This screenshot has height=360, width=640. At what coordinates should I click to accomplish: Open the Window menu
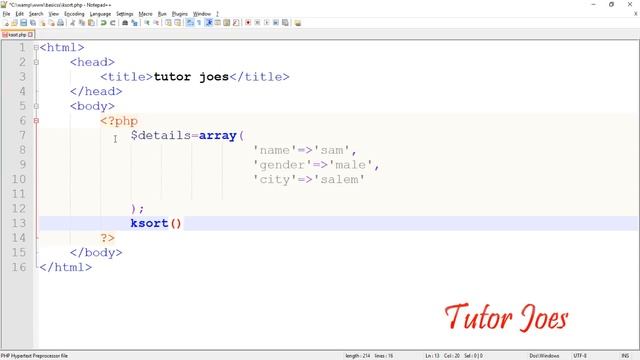[x=202, y=14]
